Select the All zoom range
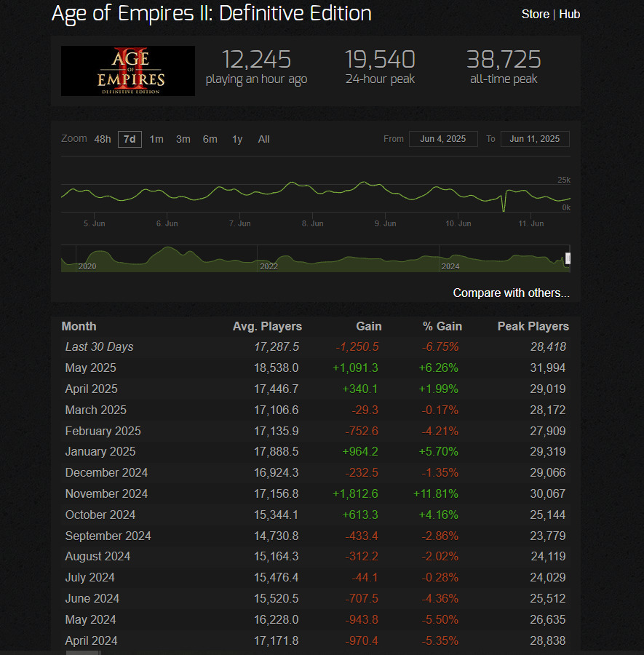 (x=263, y=139)
